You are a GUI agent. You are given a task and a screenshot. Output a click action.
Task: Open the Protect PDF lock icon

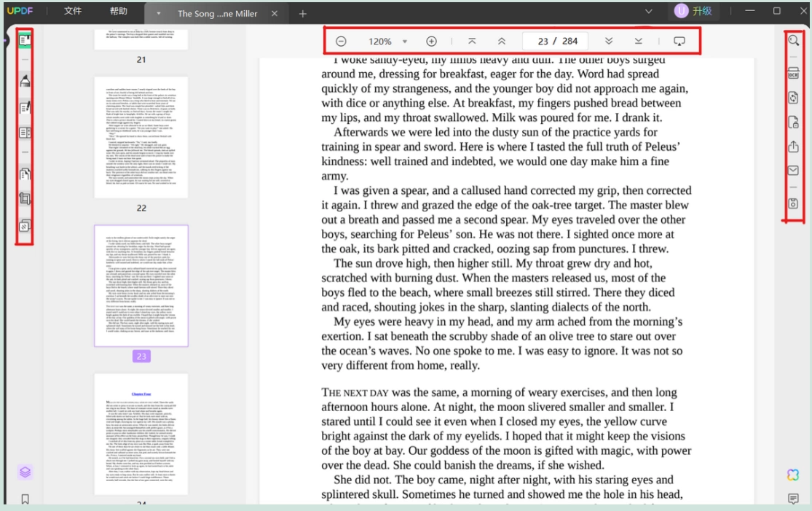click(x=793, y=122)
